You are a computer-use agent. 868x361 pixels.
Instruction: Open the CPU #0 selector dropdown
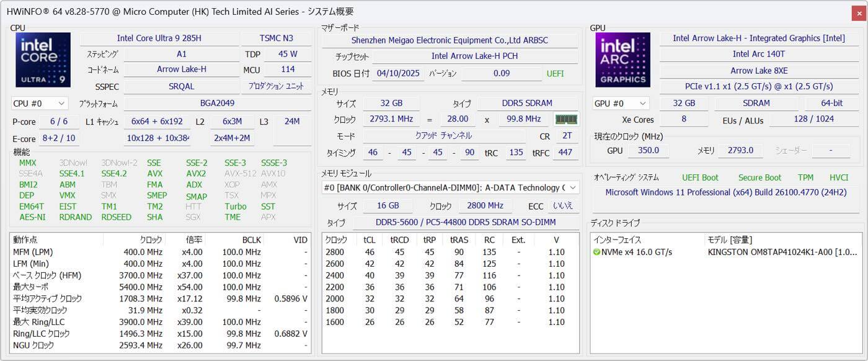click(40, 103)
